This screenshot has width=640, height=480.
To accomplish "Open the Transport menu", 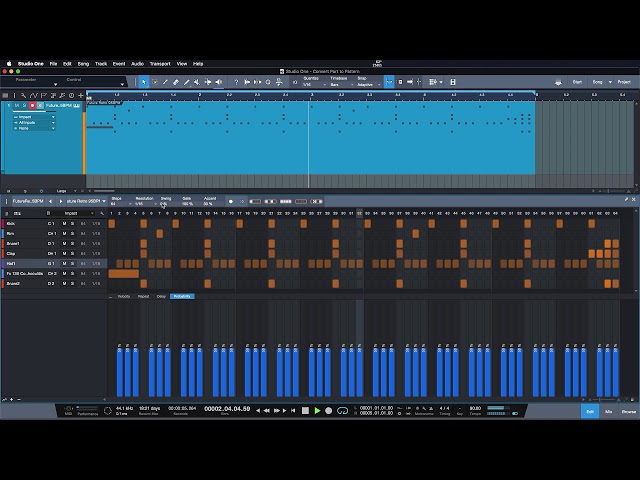I will [160, 64].
